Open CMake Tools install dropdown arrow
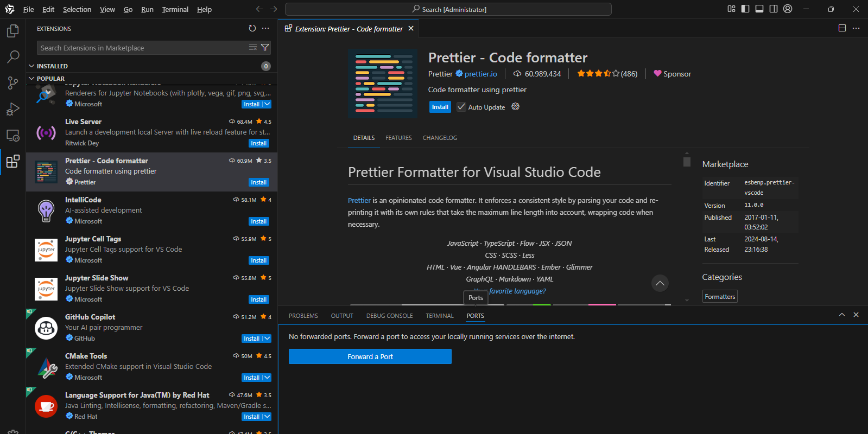 coord(267,378)
